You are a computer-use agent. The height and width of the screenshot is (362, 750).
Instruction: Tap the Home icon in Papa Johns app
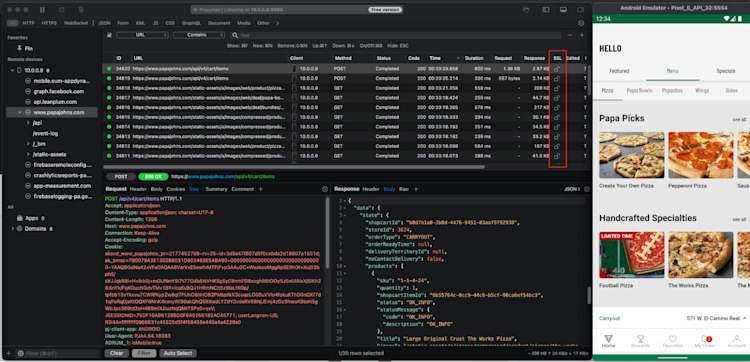608,339
